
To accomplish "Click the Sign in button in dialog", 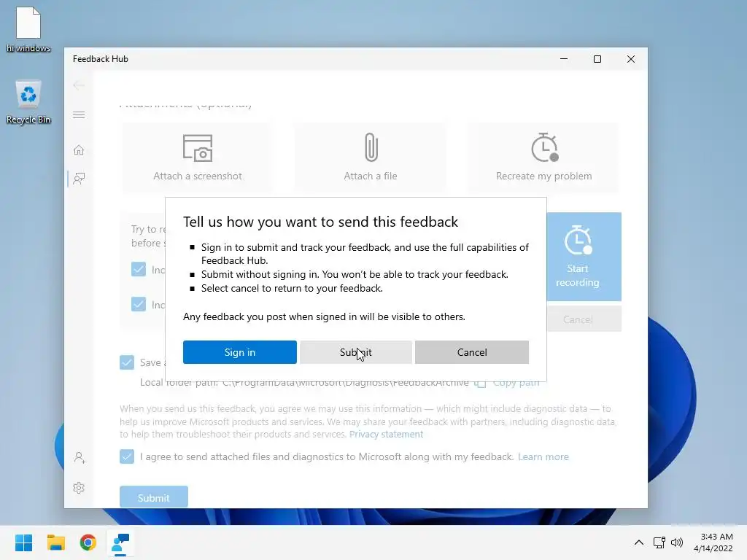I will click(239, 352).
